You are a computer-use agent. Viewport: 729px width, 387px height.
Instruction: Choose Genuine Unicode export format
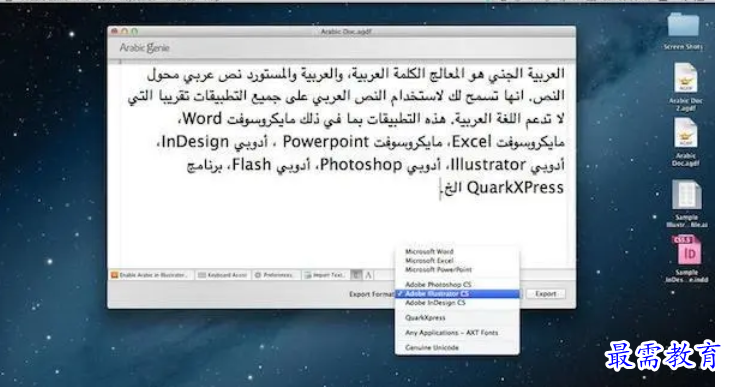pyautogui.click(x=457, y=347)
